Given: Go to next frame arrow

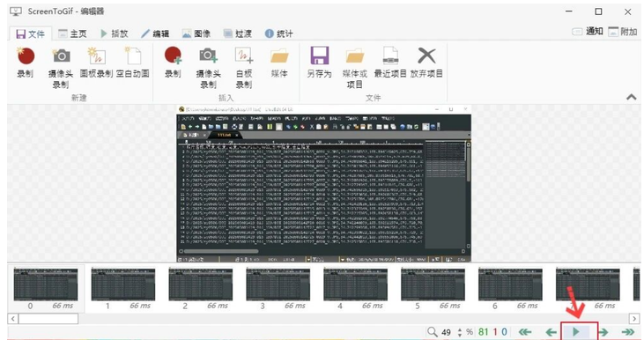Looking at the screenshot, I should (603, 332).
